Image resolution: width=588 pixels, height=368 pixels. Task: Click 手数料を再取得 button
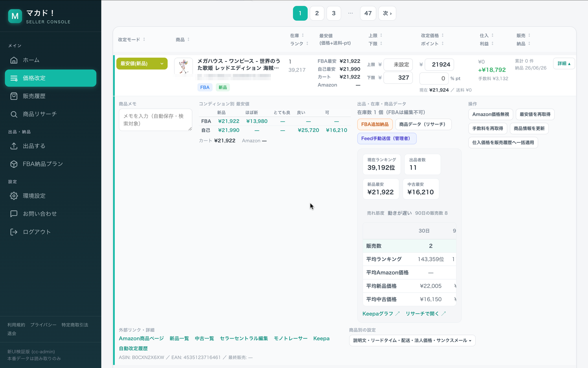tap(488, 128)
